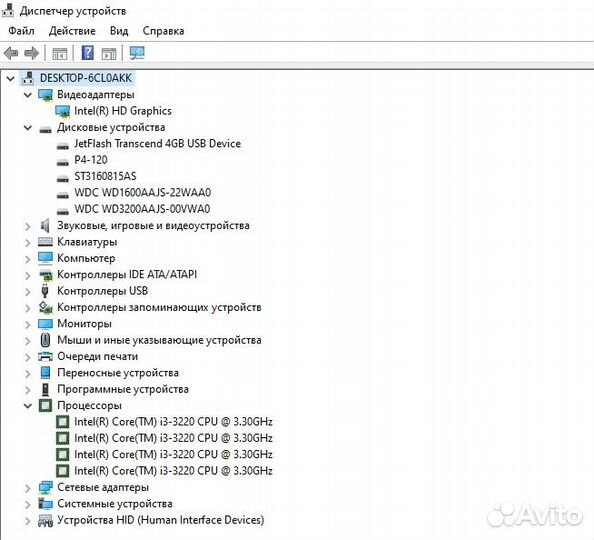
Task: Select the ST3160815AS disk entry
Action: 105,176
